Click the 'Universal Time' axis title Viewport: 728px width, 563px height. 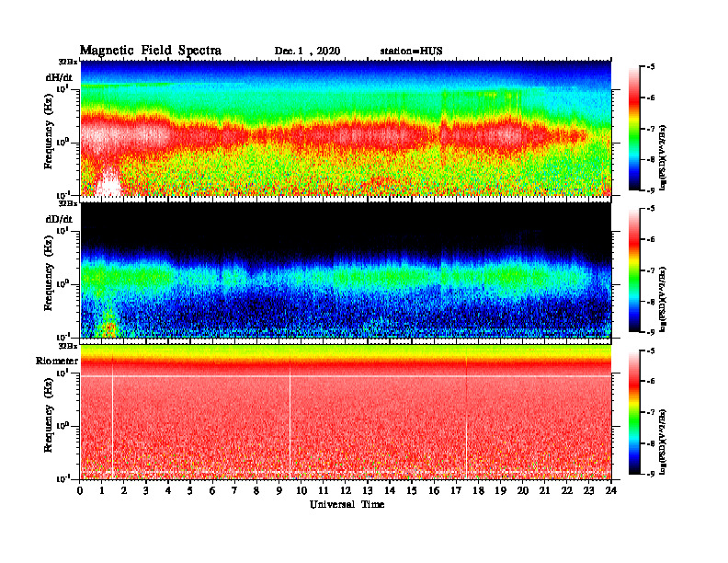(347, 504)
